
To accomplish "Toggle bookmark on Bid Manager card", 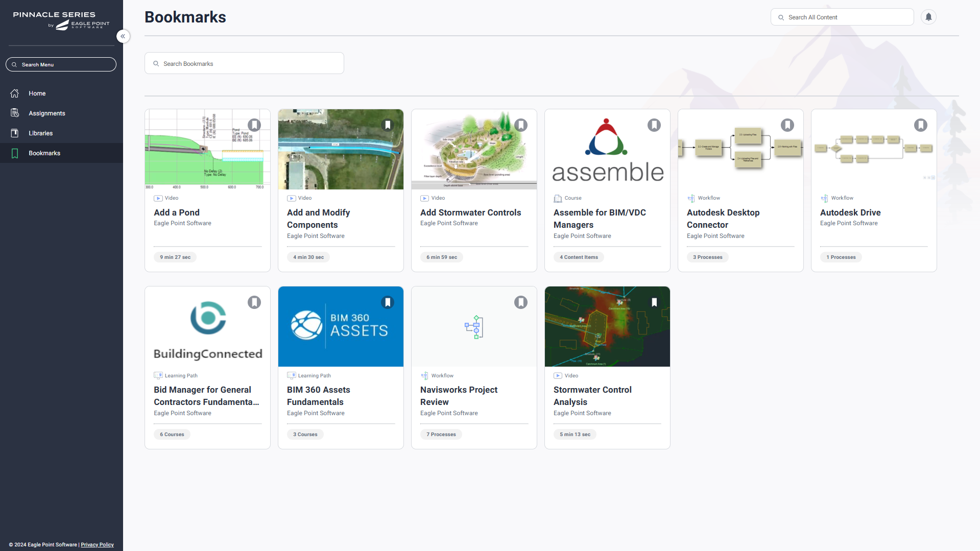I will click(x=254, y=302).
